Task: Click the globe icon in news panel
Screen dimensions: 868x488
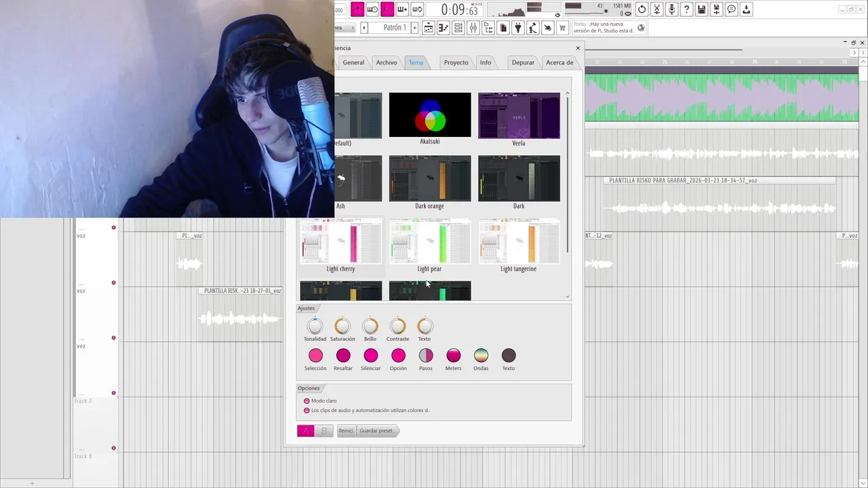Action: tap(641, 28)
